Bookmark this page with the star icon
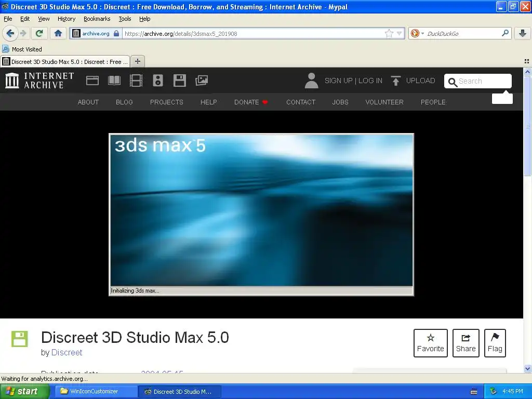 389,33
